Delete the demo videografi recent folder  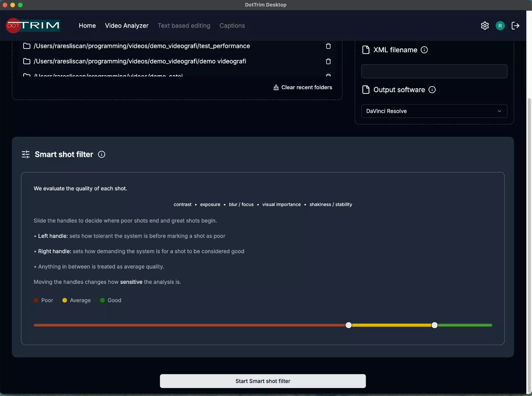(328, 61)
